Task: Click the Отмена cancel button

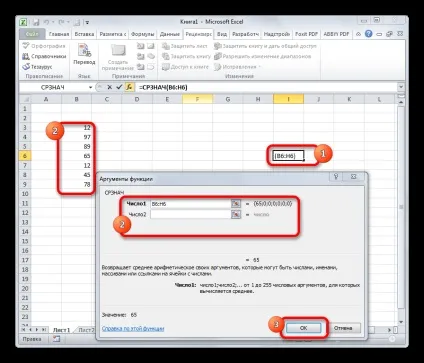Action: click(343, 328)
